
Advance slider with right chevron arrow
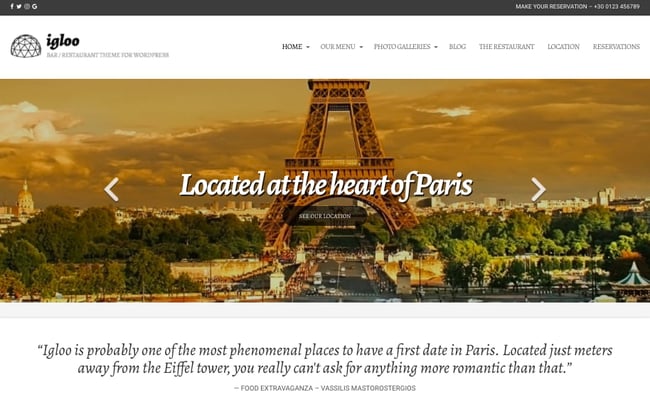(x=538, y=189)
